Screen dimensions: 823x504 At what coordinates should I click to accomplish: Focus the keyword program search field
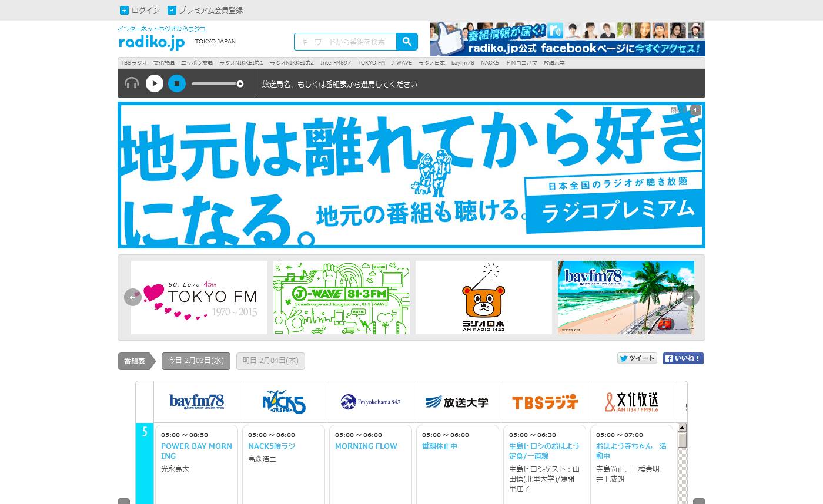(x=346, y=42)
